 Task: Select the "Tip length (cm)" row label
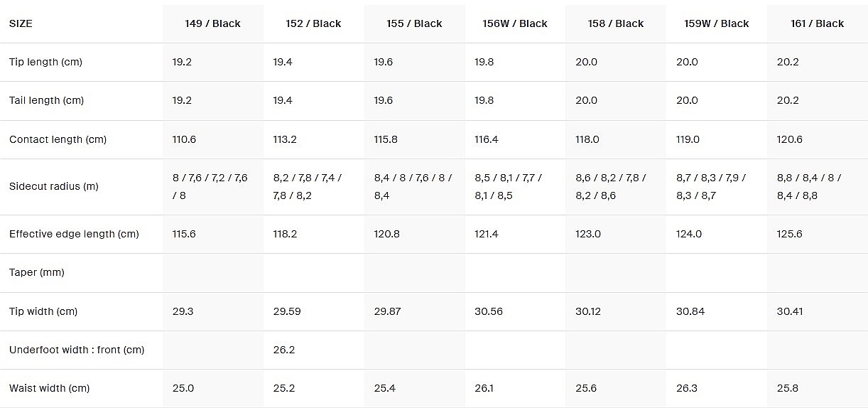(45, 62)
